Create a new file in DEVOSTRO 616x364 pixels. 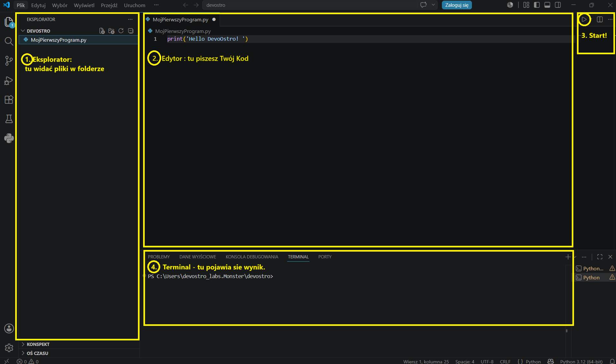click(102, 31)
